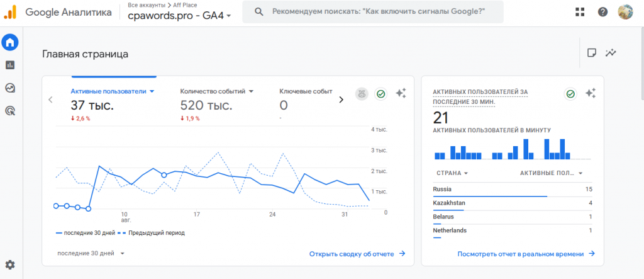Click the Google Analytics logo
644x279 pixels.
click(x=10, y=12)
